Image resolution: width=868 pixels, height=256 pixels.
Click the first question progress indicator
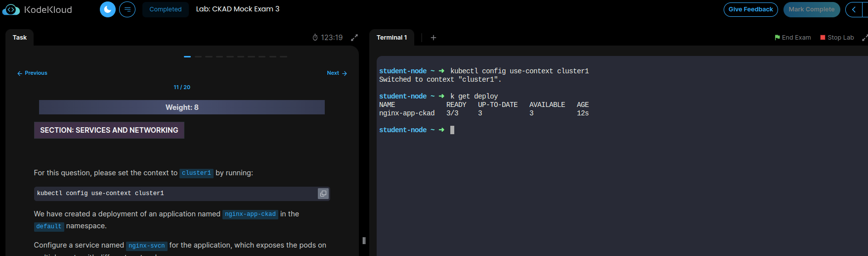pyautogui.click(x=187, y=56)
